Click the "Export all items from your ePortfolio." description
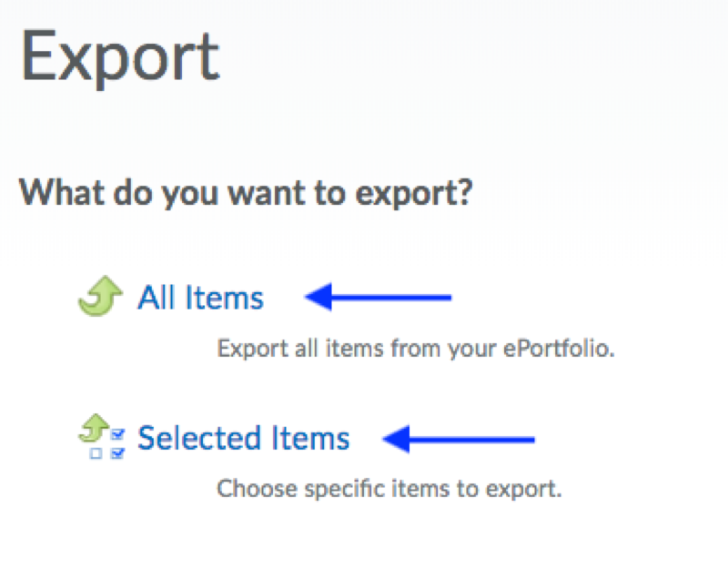This screenshot has height=569, width=728. click(x=416, y=349)
